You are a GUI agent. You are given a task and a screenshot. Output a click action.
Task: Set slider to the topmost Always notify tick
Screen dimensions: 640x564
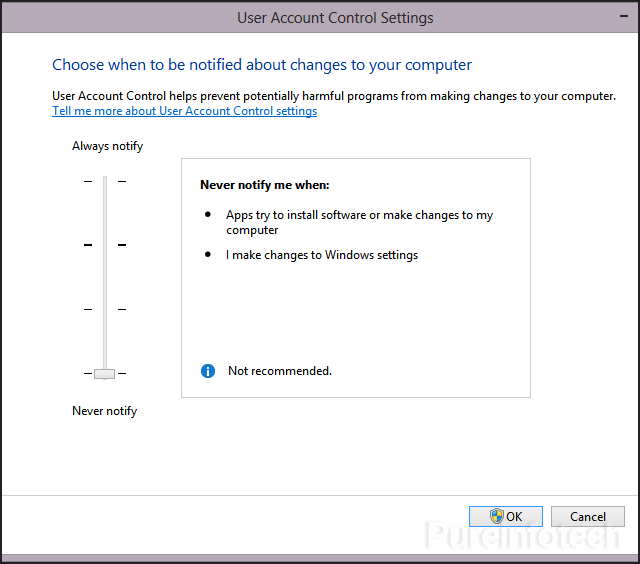105,181
